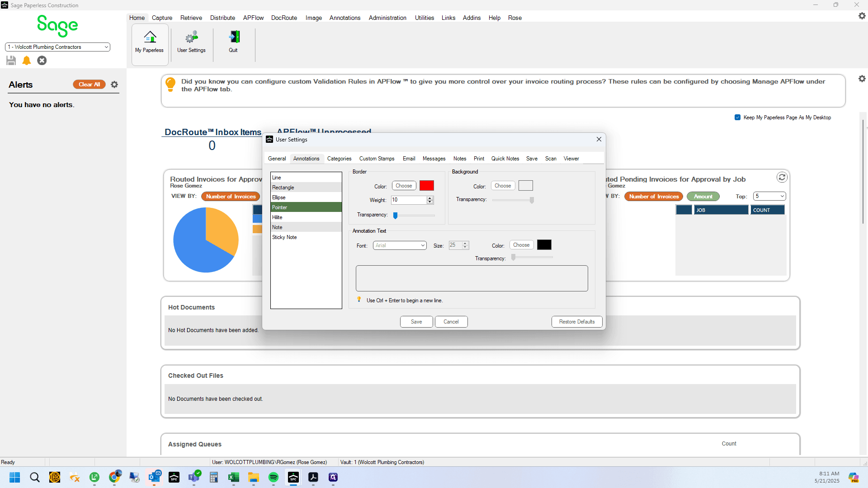The width and height of the screenshot is (868, 488).
Task: Click Save in User Settings dialog
Action: [416, 322]
